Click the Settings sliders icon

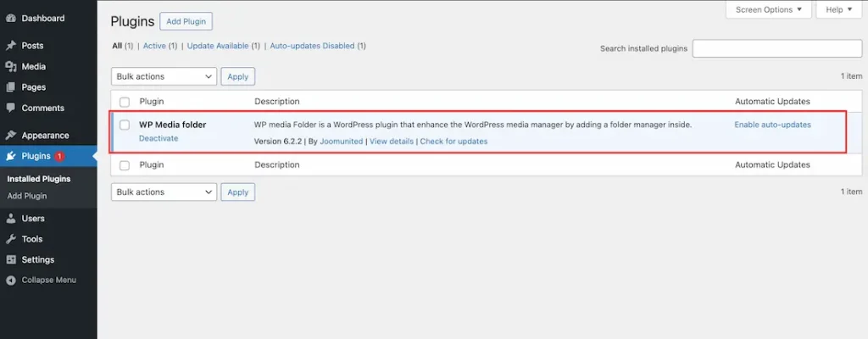coord(10,259)
